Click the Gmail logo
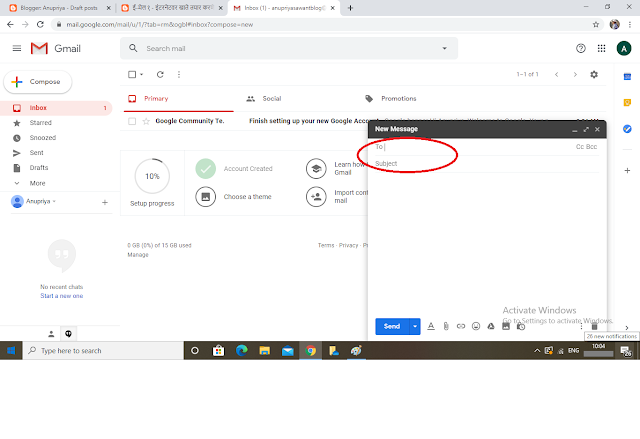 56,49
